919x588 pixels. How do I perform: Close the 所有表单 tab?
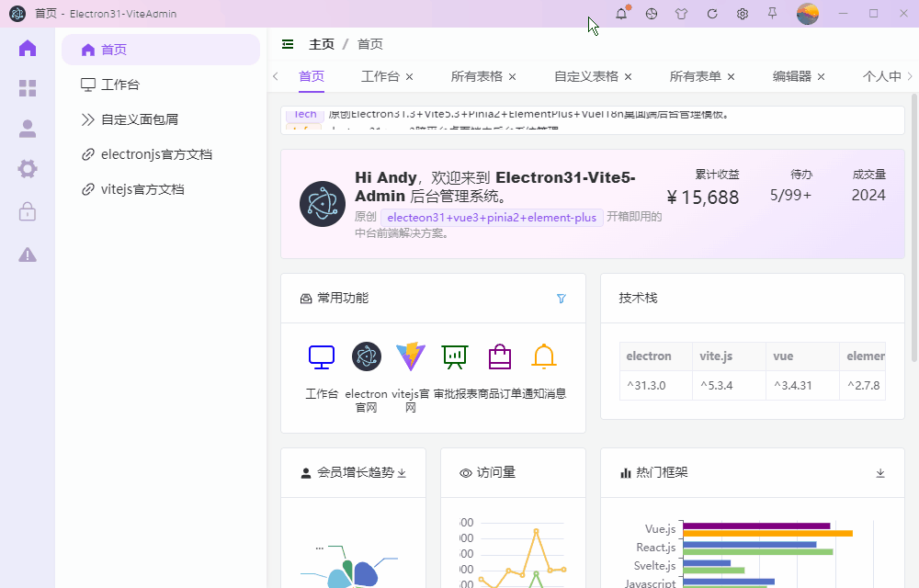point(731,77)
